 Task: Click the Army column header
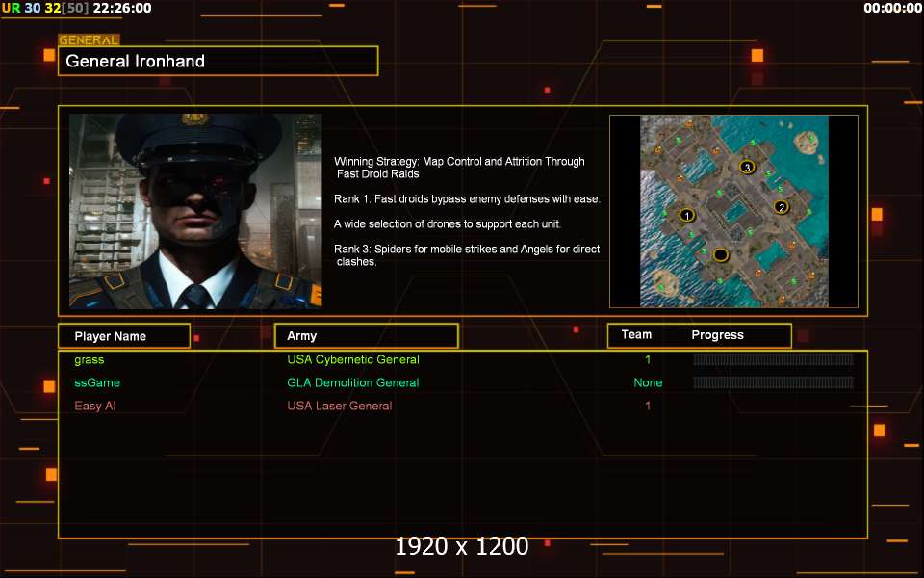366,335
